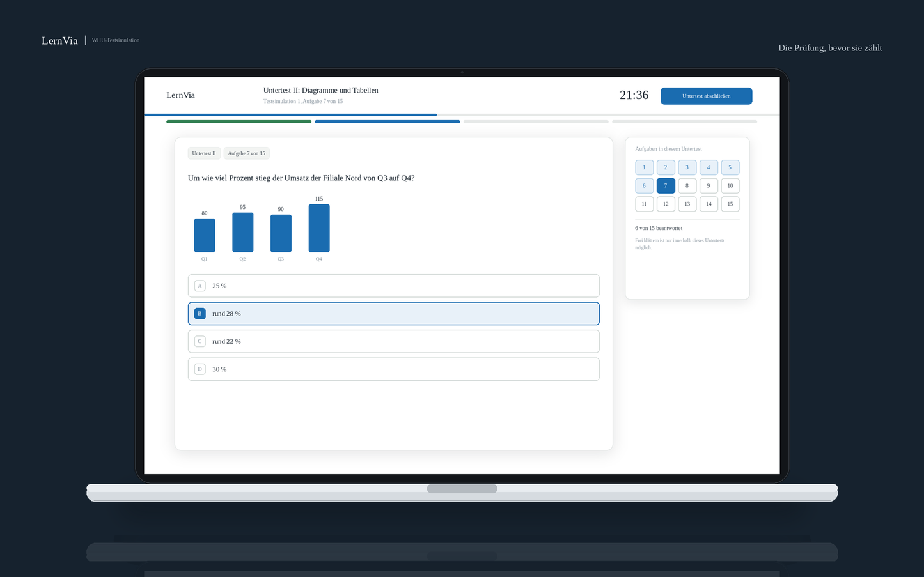Click the Q1 bar showing 80
The width and height of the screenshot is (924, 577).
[205, 235]
